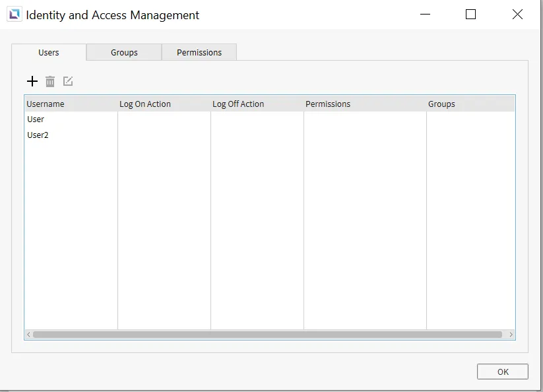
Task: Click the Log On Action column header
Action: pyautogui.click(x=145, y=104)
